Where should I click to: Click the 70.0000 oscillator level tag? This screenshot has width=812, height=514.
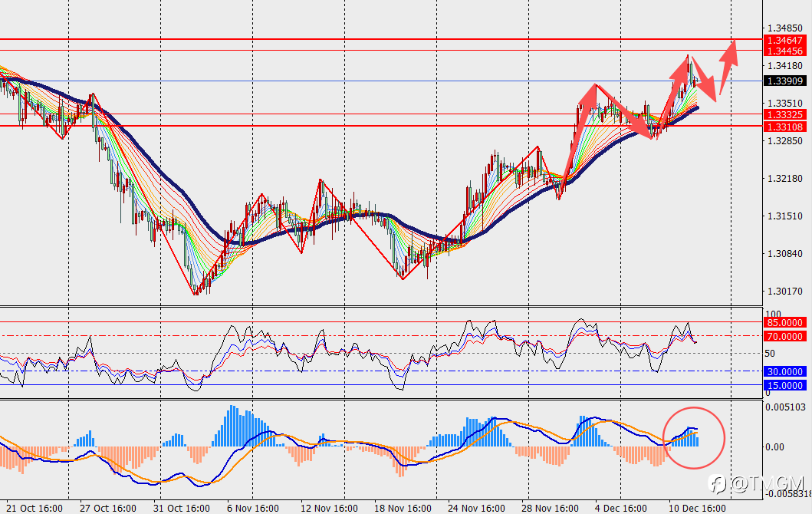pos(785,337)
